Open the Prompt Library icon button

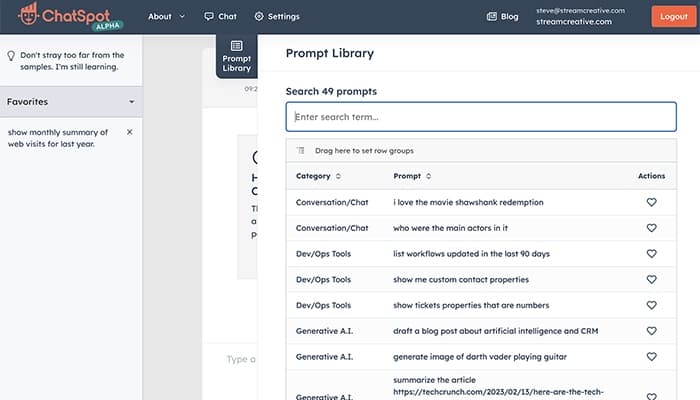[x=237, y=56]
